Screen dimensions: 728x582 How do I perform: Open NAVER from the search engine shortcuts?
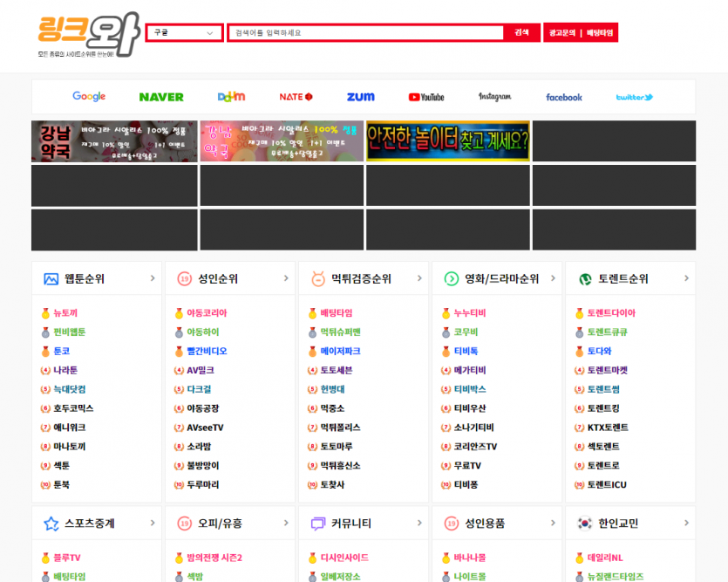(160, 96)
